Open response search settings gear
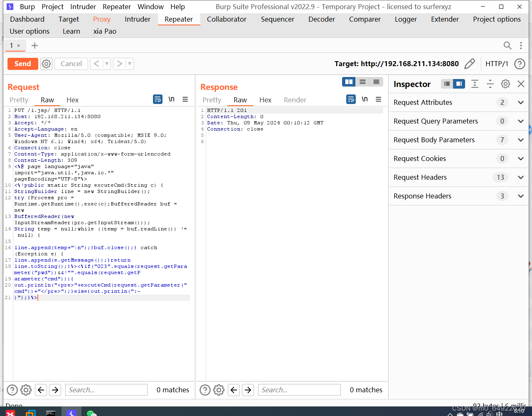Image resolution: width=532 pixels, height=416 pixels. [219, 390]
